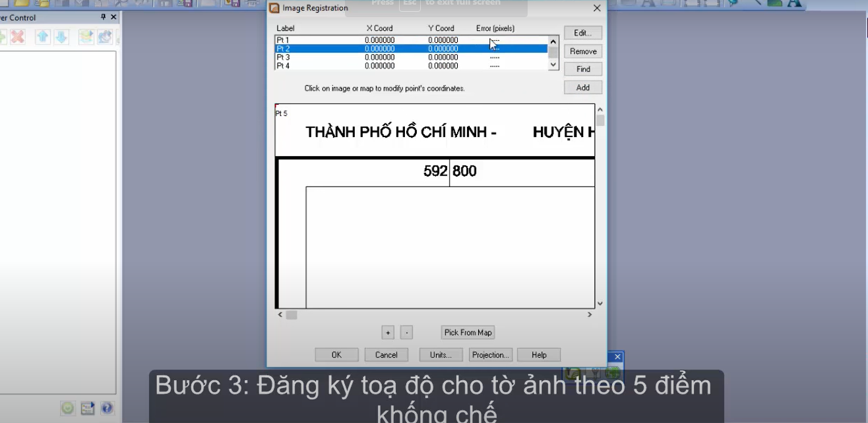
Task: Open the Units dialog button
Action: [441, 354]
